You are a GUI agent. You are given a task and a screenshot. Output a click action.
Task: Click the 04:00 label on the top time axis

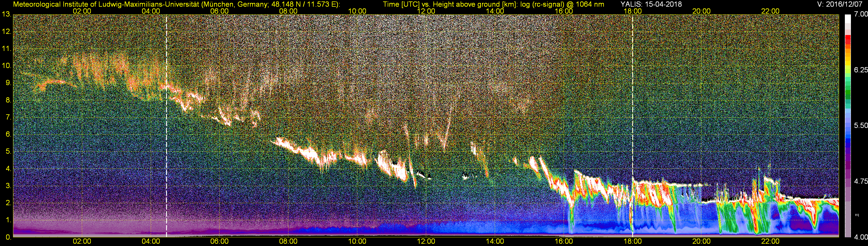[151, 11]
